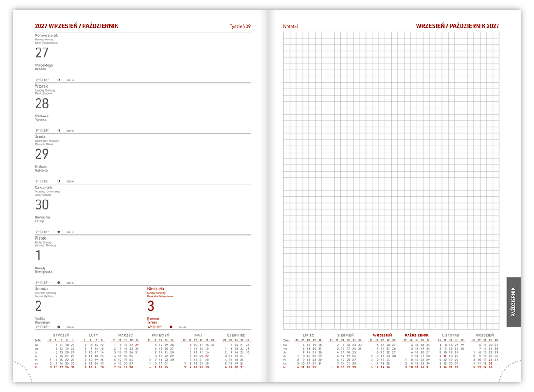The height and width of the screenshot is (392, 534).
Task: Click 'Monday Montag' translation under Poniedziałek
Action: 44,40
